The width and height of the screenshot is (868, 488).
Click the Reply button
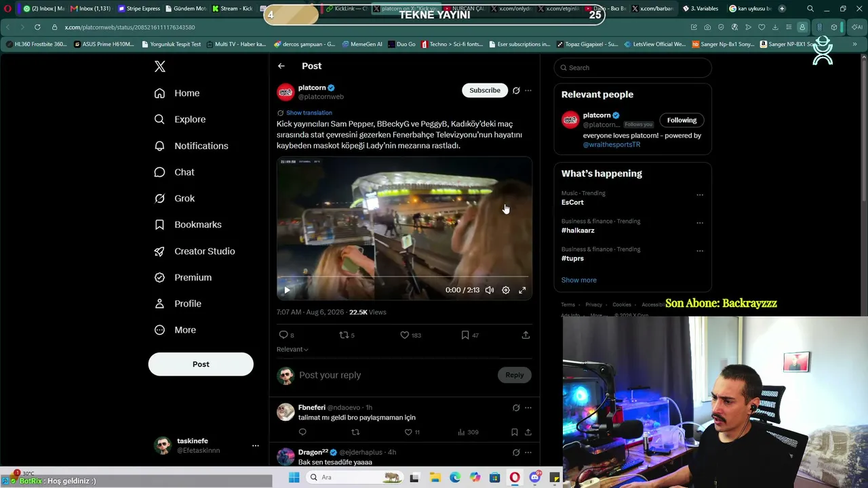coord(515,375)
